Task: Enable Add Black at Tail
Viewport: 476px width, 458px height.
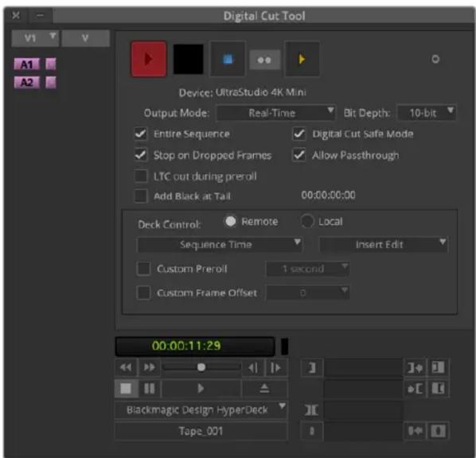Action: point(141,196)
